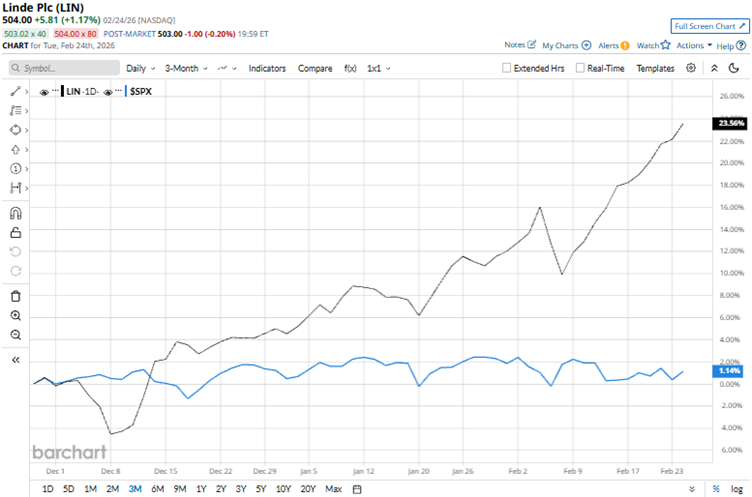752x497 pixels.
Task: Open the Alerts bell icon
Action: coord(625,46)
